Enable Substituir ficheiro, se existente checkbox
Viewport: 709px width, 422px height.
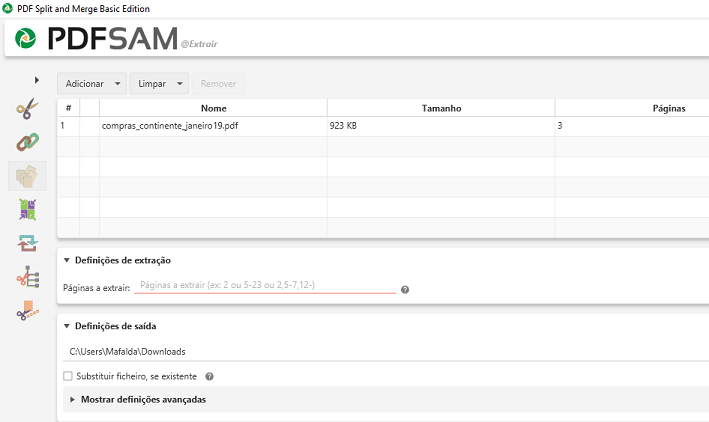click(68, 376)
